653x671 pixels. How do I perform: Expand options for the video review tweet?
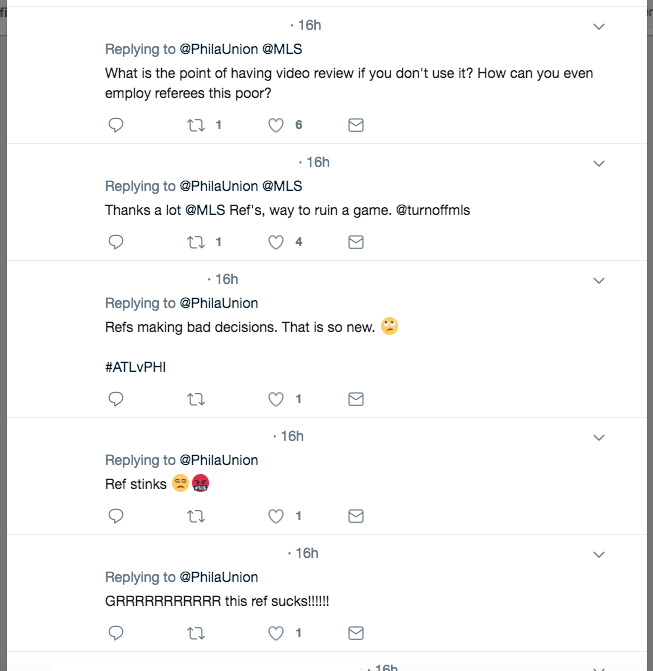600,26
